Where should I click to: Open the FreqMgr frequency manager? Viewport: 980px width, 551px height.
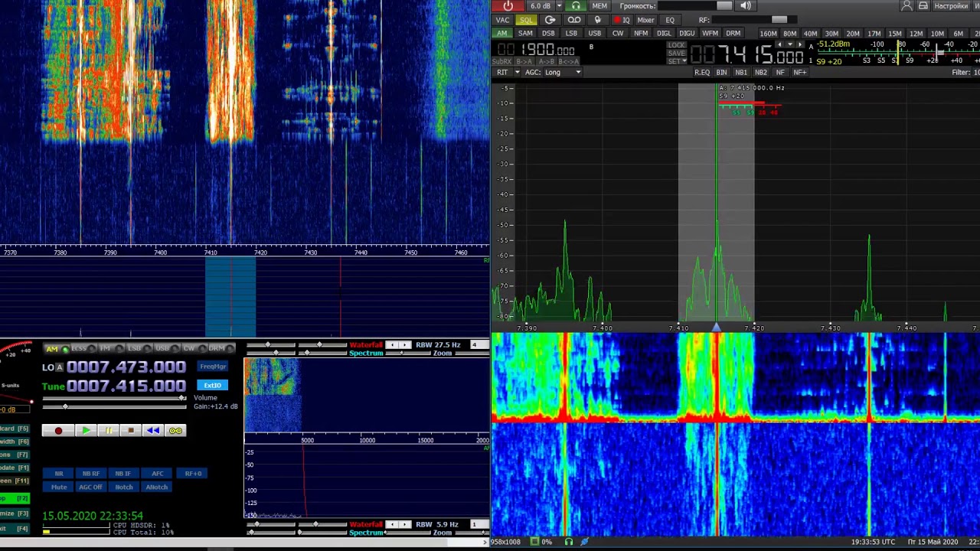(213, 367)
